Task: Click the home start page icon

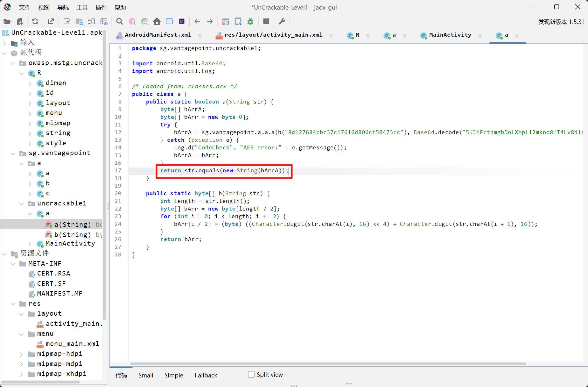Action: click(157, 22)
